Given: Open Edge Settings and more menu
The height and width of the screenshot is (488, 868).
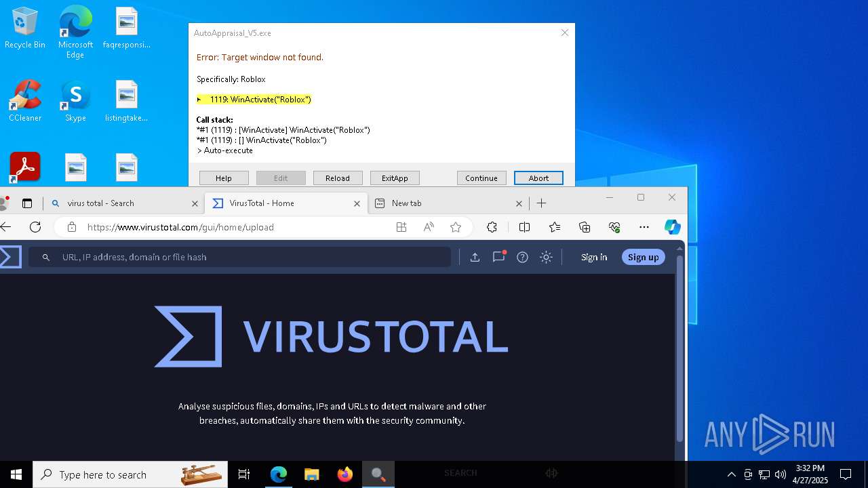Looking at the screenshot, I should tap(644, 227).
